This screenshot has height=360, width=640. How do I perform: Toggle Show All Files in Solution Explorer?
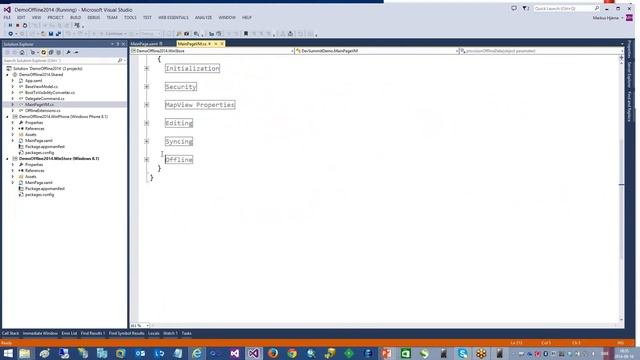tap(58, 53)
